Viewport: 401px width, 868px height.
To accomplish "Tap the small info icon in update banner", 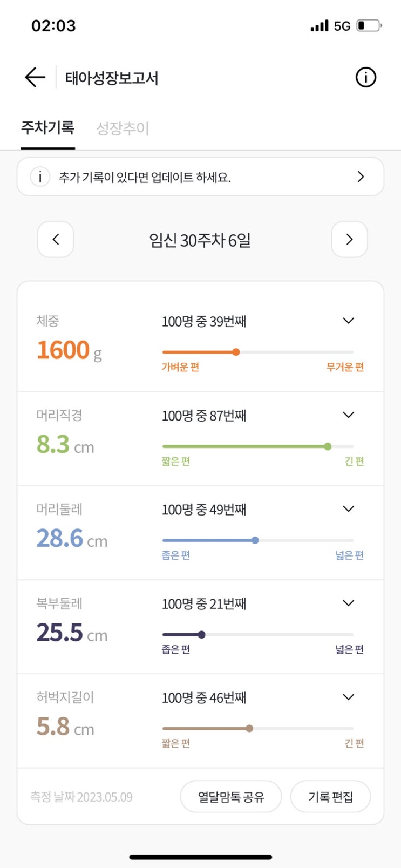I will (40, 177).
